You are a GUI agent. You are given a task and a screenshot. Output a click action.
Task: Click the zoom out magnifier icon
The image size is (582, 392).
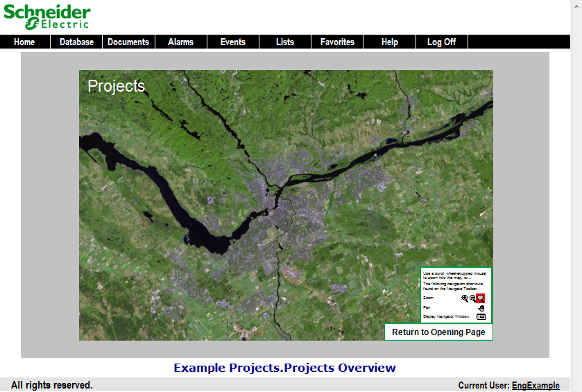pyautogui.click(x=472, y=298)
